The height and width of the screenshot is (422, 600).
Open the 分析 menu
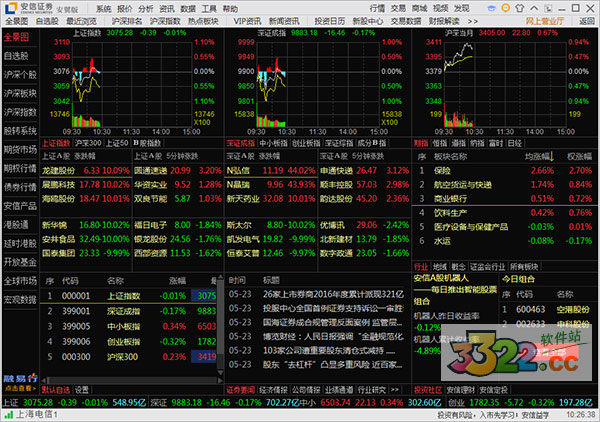145,9
